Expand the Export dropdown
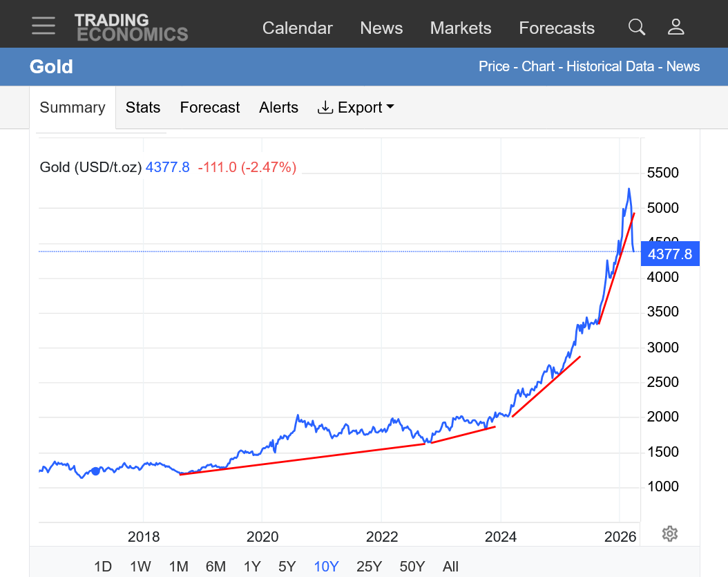Viewport: 728px width, 577px height. 356,107
